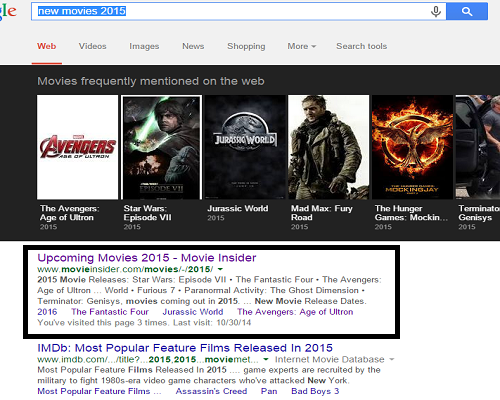Open the News tab
Image resolution: width=500 pixels, height=400 pixels.
point(193,46)
